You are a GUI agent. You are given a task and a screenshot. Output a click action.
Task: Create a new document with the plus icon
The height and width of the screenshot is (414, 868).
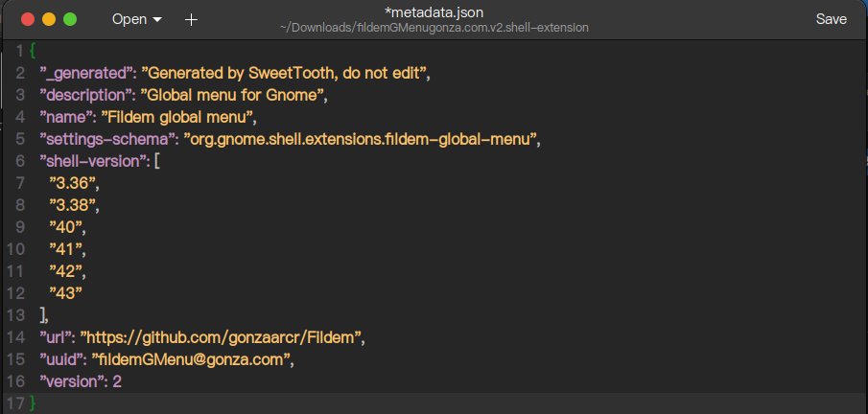coord(191,19)
